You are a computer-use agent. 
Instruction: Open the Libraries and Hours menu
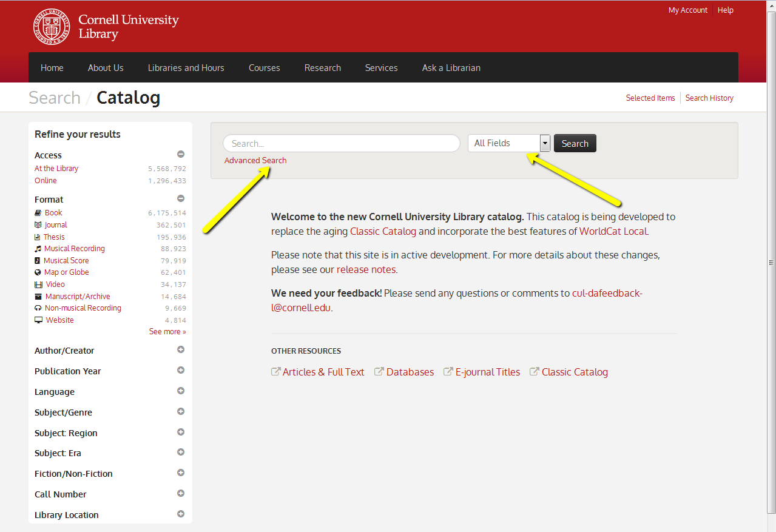coord(186,68)
